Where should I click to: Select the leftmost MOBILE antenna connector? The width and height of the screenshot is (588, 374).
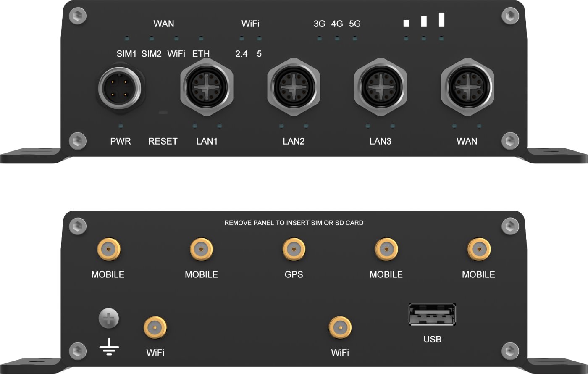108,249
